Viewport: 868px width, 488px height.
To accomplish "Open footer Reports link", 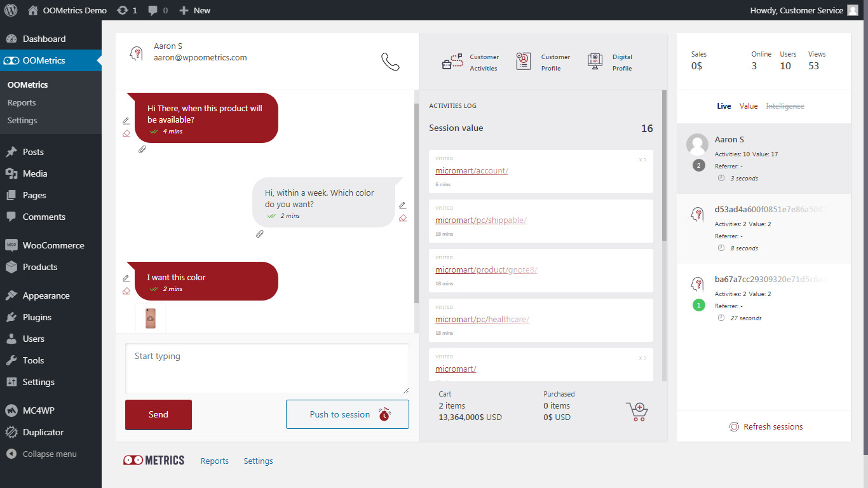I will click(x=215, y=461).
